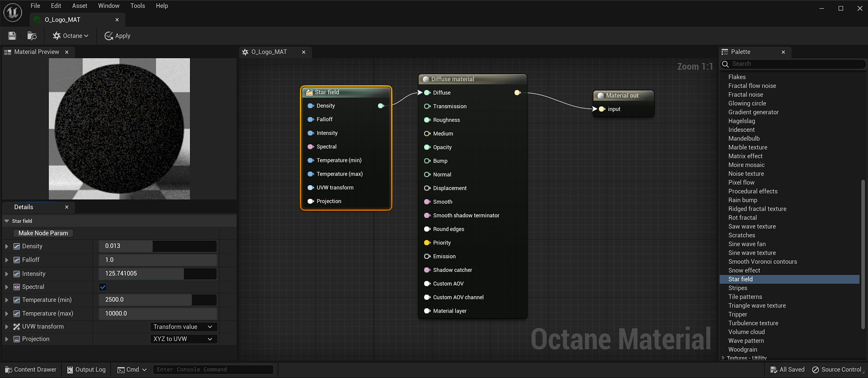Open the Asset menu

tap(79, 6)
